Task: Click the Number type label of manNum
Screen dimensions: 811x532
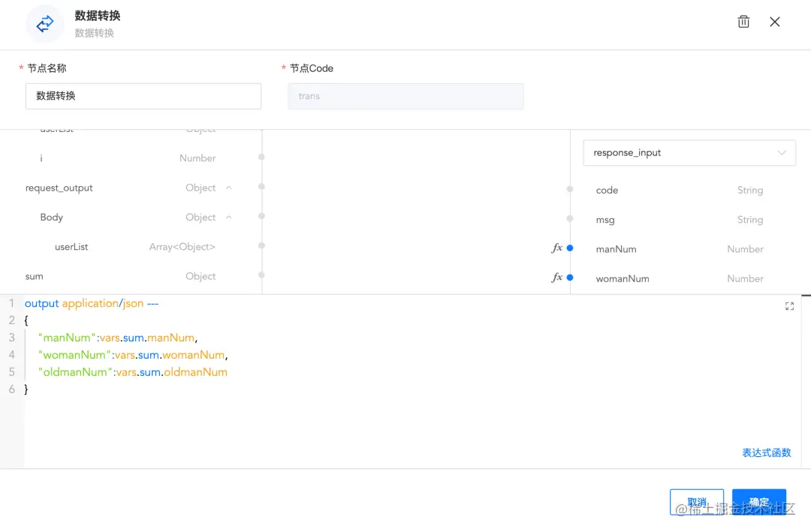Action: [745, 249]
